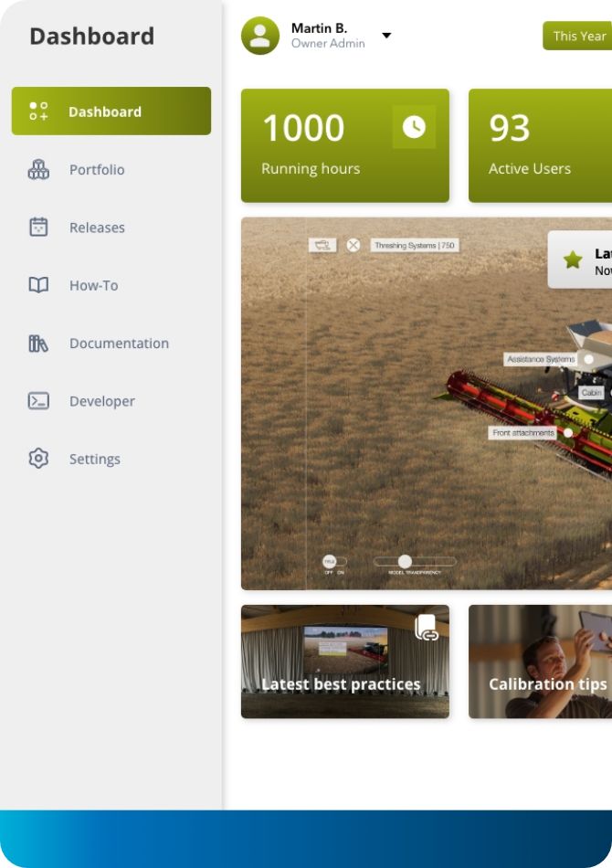Click the How-To open book icon
This screenshot has width=612, height=868.
click(x=38, y=285)
